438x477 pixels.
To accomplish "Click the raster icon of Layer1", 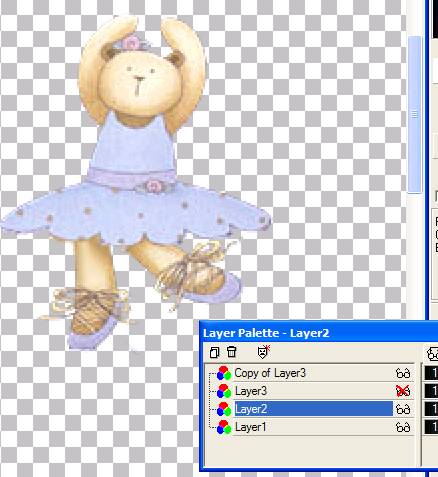I will (224, 427).
